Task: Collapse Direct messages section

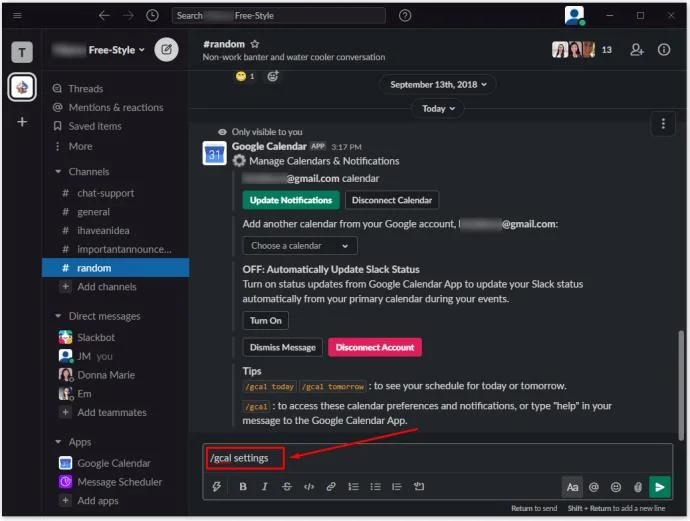Action: coord(58,316)
